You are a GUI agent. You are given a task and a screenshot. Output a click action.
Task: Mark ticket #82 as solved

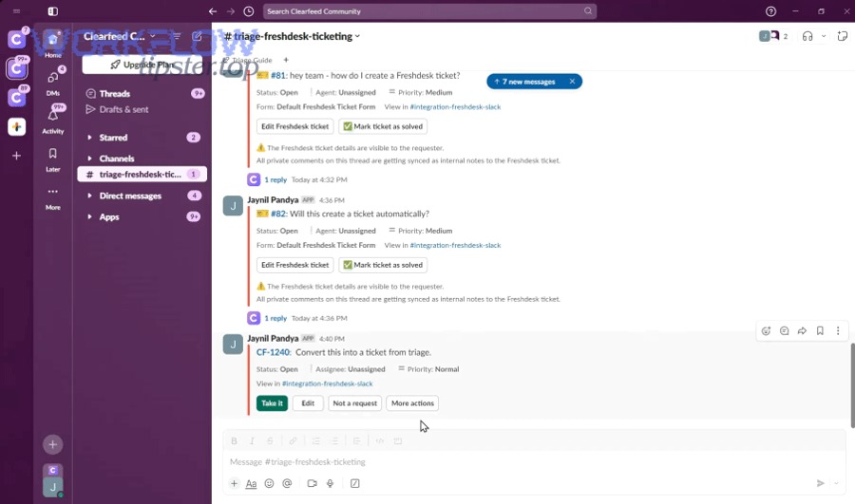coord(383,265)
